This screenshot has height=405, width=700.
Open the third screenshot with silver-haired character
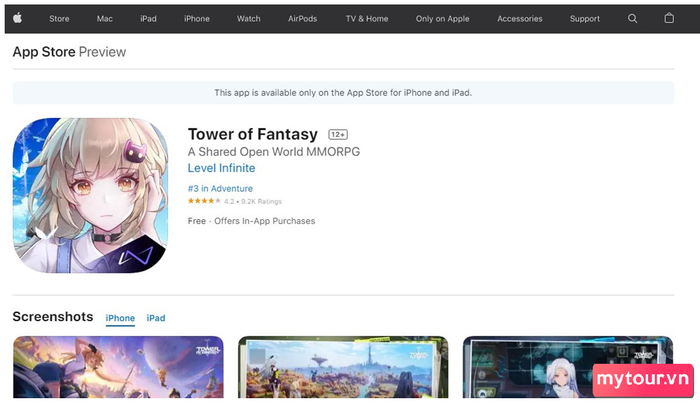(x=567, y=367)
